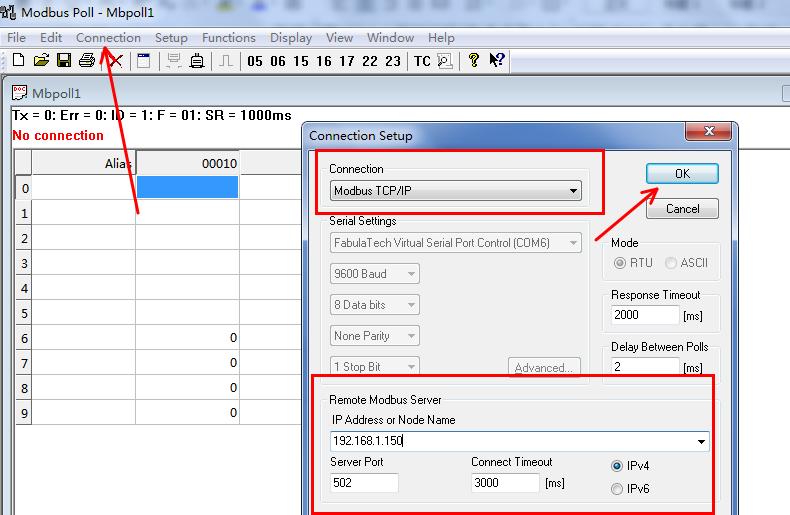Expand the IP Address or Node Name dropdown
Image resolution: width=790 pixels, height=515 pixels.
(x=702, y=441)
